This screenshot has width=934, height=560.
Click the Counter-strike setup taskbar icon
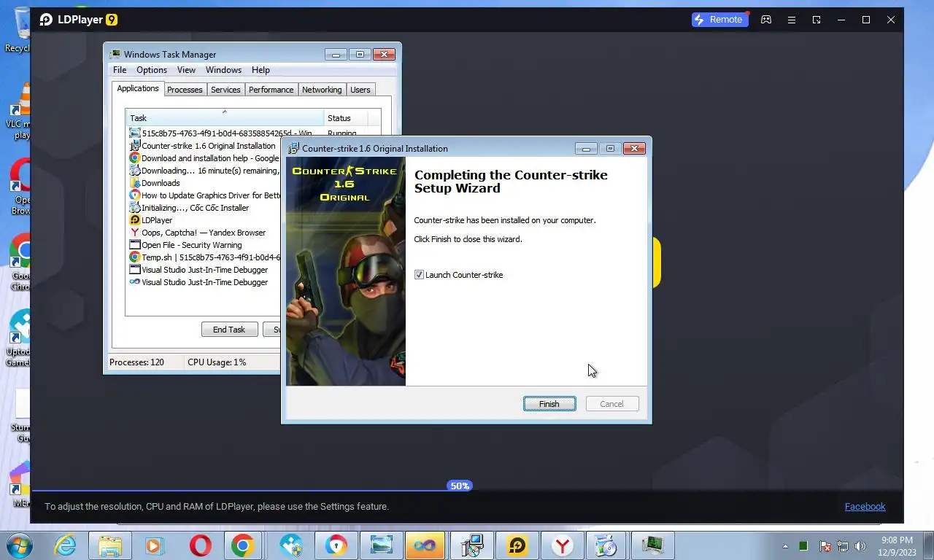[472, 545]
